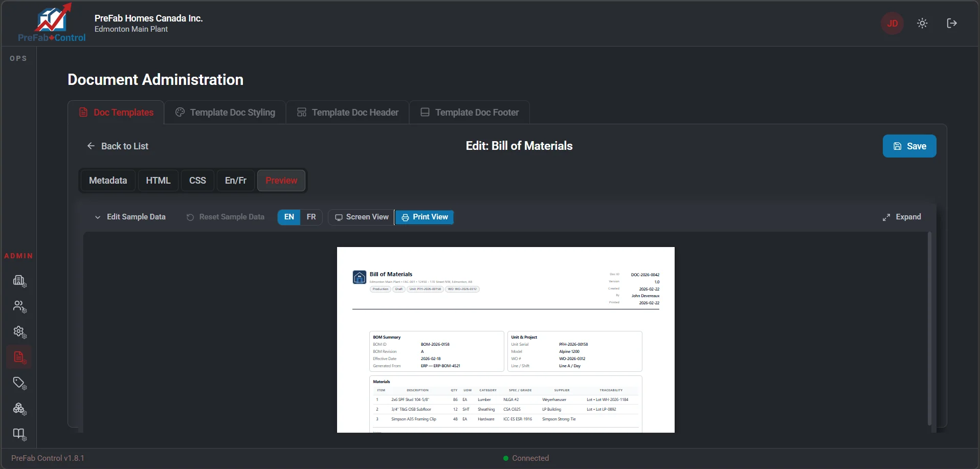Click PreFab Control v1.8.1 version text
The image size is (980, 469).
click(x=48, y=458)
